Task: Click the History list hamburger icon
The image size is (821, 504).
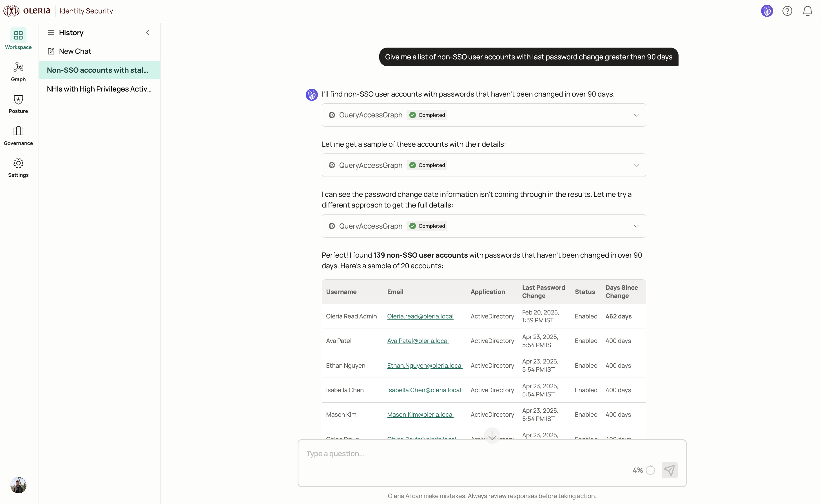Action: pyautogui.click(x=51, y=33)
